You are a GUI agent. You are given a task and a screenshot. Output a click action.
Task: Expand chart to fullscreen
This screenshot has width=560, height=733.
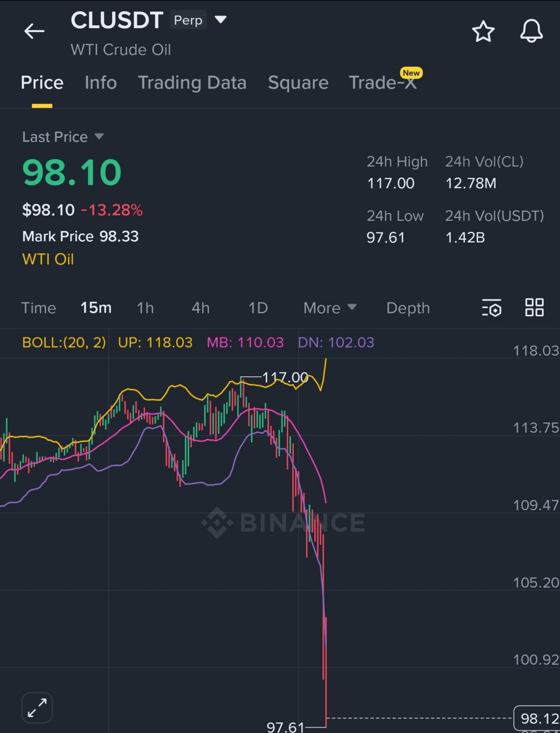pyautogui.click(x=37, y=708)
